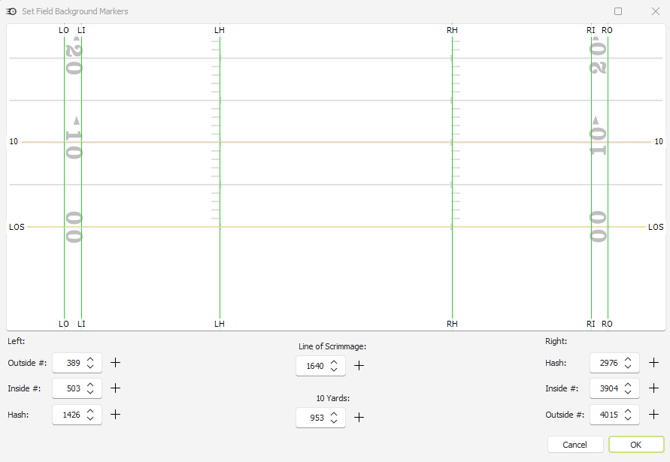670x462 pixels.
Task: Select the right LOS line label
Action: (655, 227)
